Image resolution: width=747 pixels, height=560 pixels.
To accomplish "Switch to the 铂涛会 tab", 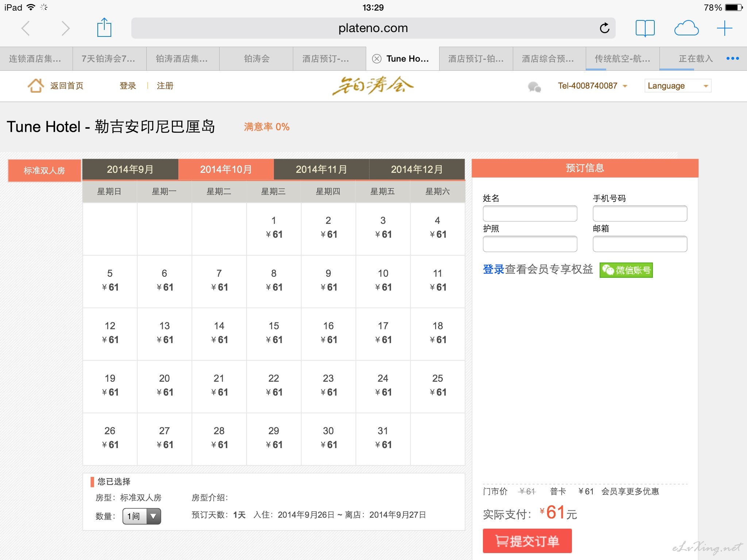I will [256, 59].
